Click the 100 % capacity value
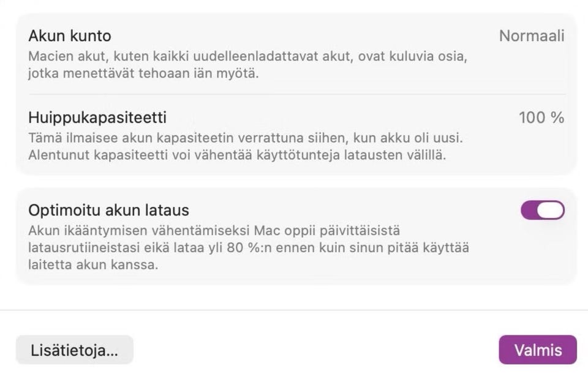Viewport: 588px width, 374px height. pos(541,118)
